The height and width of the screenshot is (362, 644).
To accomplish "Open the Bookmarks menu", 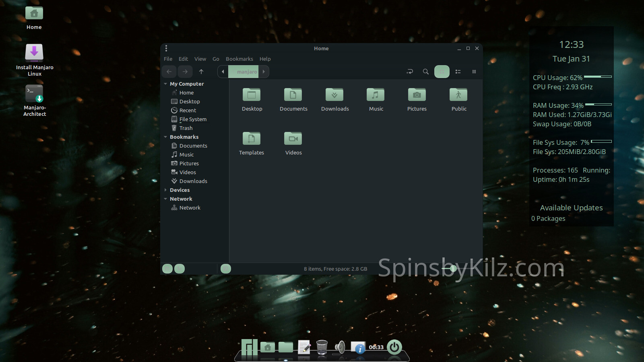I will [x=239, y=59].
